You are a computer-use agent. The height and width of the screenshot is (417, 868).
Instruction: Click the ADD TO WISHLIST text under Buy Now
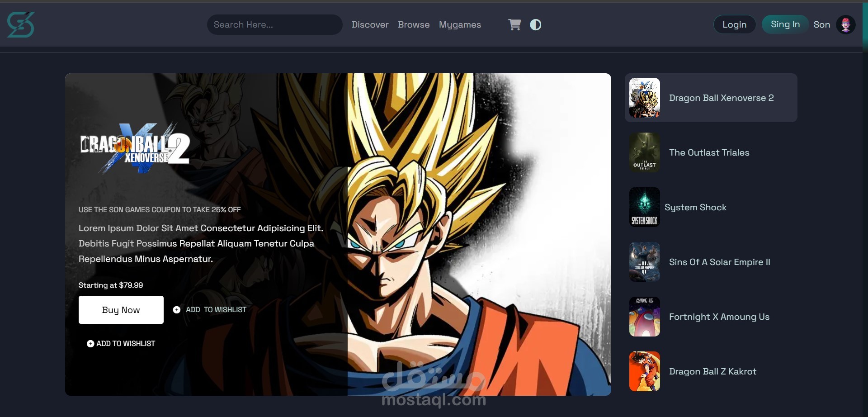point(126,344)
